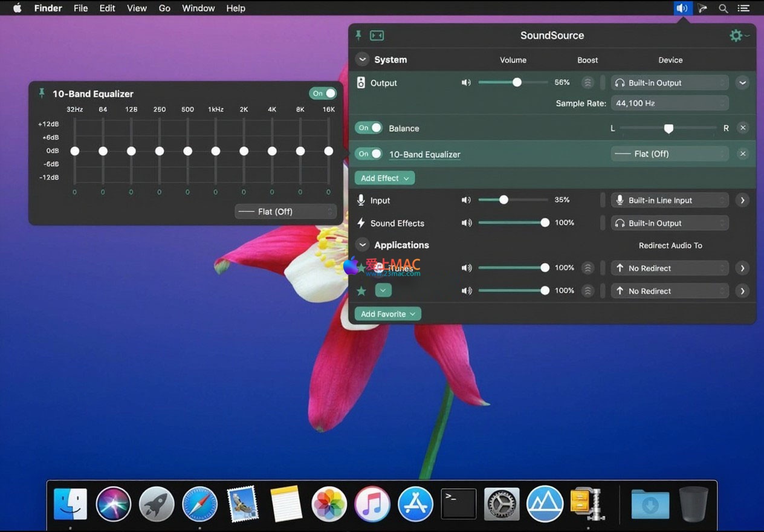This screenshot has height=532, width=764.
Task: Mute the Output volume speaker icon
Action: 466,83
